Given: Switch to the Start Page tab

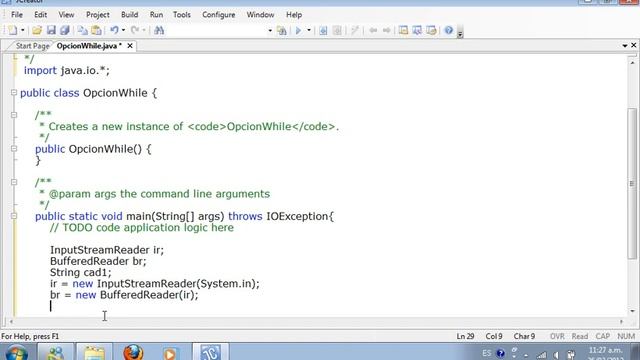Looking at the screenshot, I should [32, 46].
